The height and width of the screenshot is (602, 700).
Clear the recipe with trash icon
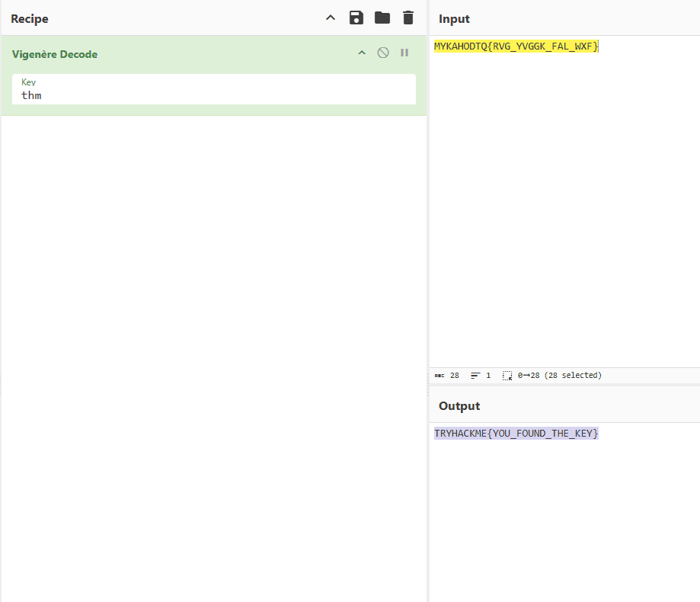coord(408,18)
